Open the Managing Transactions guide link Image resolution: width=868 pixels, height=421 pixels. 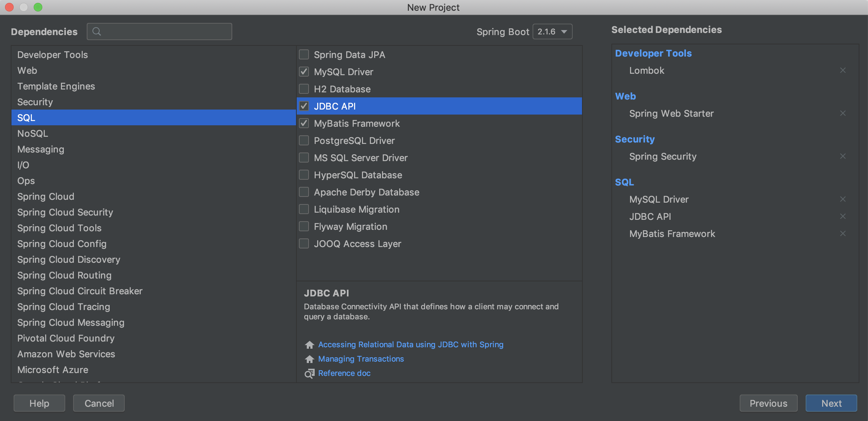pos(361,358)
